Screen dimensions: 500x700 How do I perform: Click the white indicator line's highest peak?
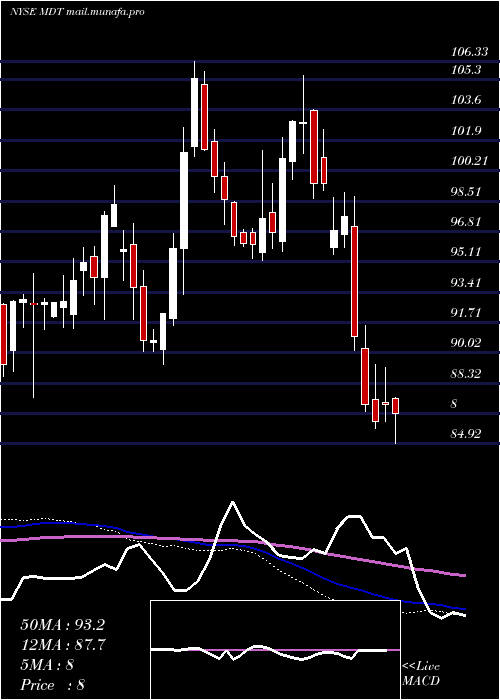pos(232,502)
